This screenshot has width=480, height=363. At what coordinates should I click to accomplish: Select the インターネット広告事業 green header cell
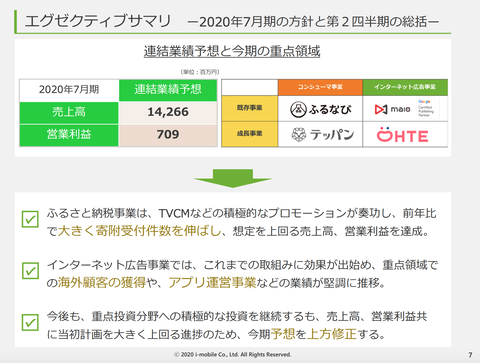(405, 87)
